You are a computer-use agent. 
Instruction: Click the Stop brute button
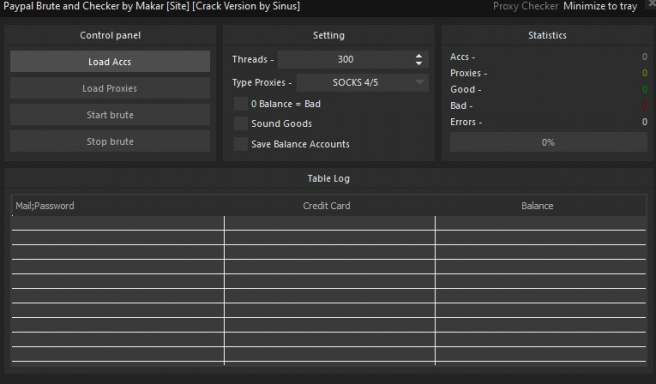110,141
